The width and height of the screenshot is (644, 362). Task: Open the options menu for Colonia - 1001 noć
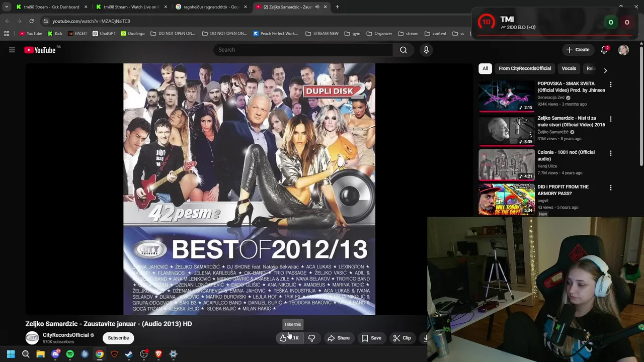pos(611,153)
